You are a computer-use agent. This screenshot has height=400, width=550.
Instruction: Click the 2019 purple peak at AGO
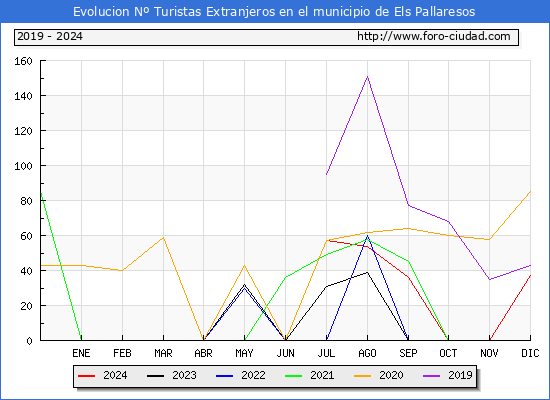367,76
